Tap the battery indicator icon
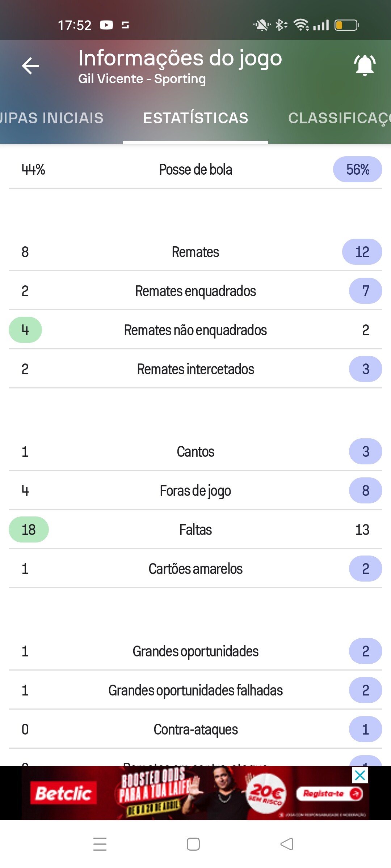 346,25
